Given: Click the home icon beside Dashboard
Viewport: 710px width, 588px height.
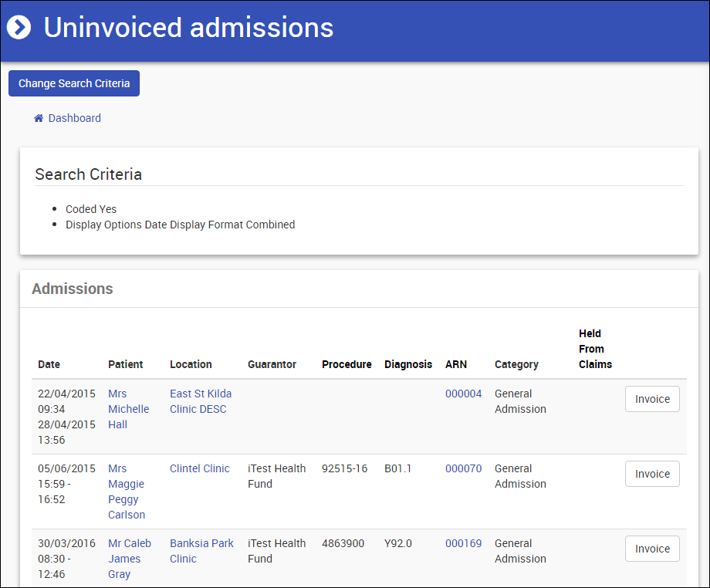Looking at the screenshot, I should [39, 118].
